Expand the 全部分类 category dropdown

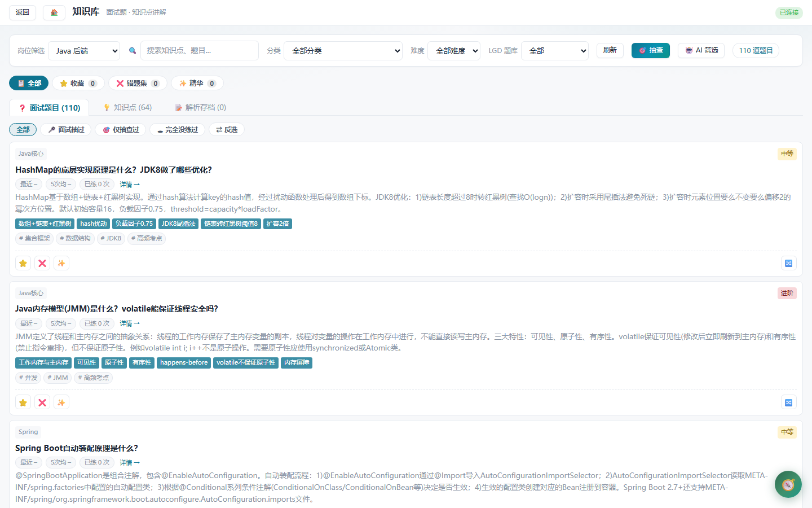[x=343, y=51]
